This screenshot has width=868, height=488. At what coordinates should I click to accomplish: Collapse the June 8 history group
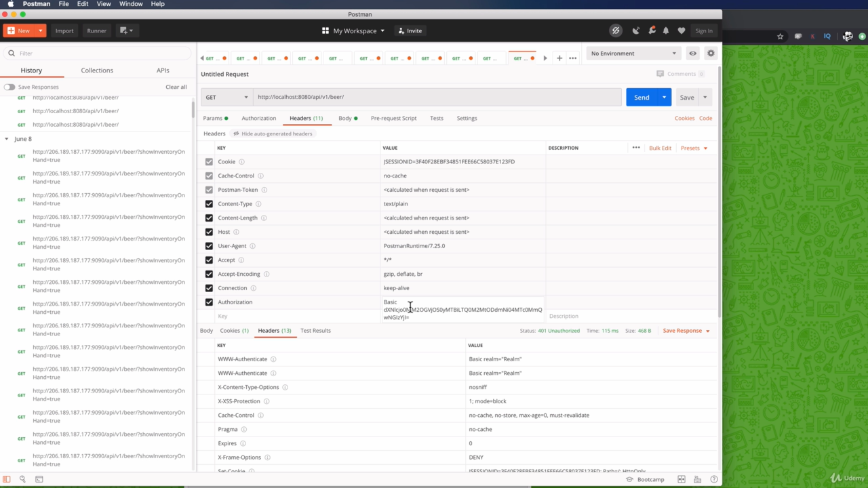pos(7,139)
